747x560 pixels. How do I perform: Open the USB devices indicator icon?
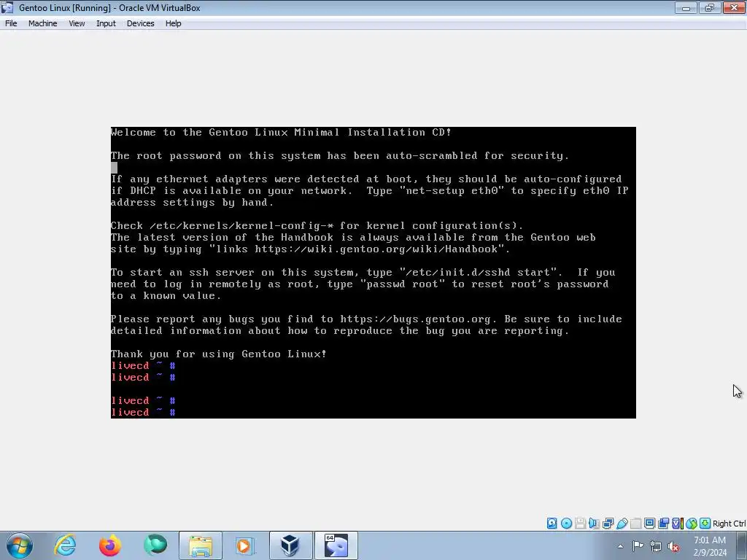click(x=622, y=524)
